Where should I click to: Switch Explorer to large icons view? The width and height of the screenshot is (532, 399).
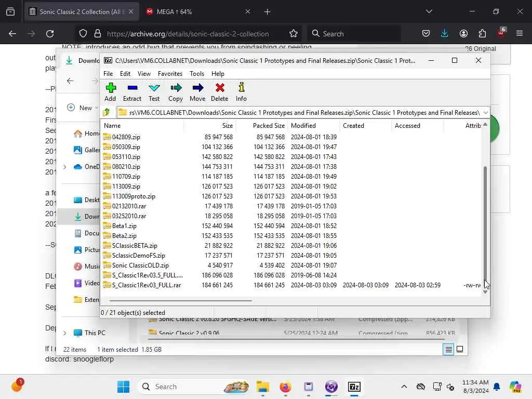pos(460,349)
